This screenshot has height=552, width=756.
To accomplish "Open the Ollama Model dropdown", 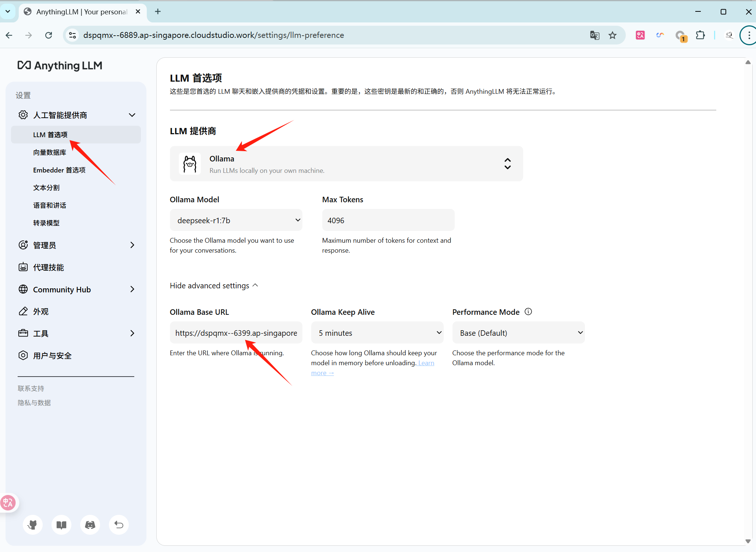I will [236, 220].
